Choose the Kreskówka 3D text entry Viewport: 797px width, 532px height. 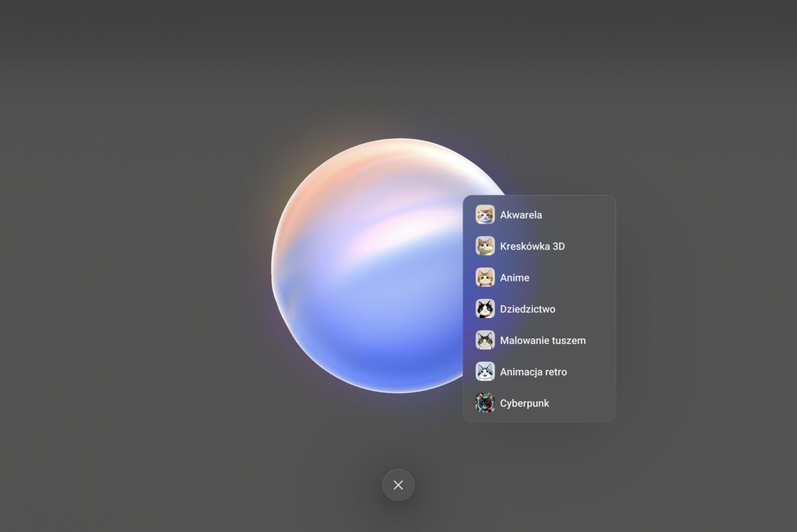coord(532,246)
